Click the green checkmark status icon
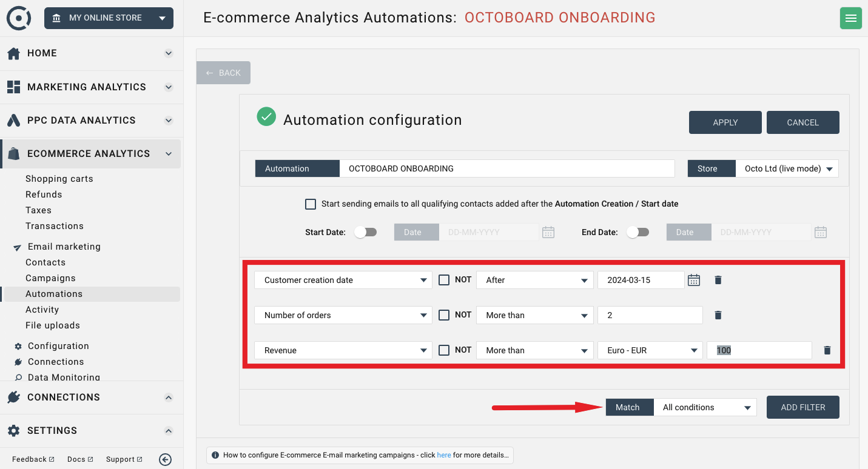 coord(266,116)
